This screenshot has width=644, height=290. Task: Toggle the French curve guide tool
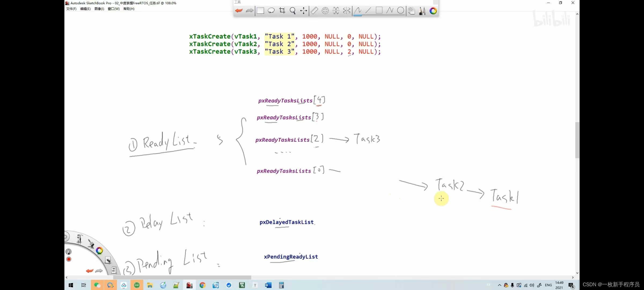[x=336, y=11]
